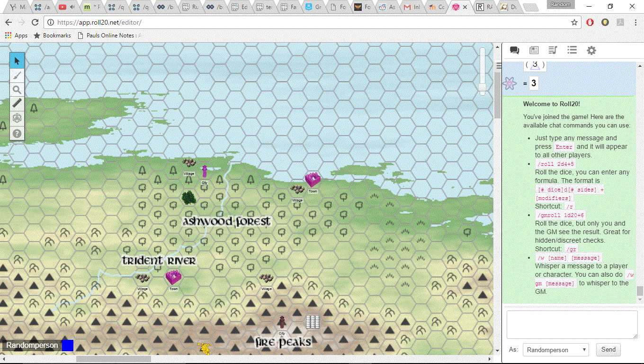Open the Bookmarks folder
The image size is (644, 364).
(52, 36)
